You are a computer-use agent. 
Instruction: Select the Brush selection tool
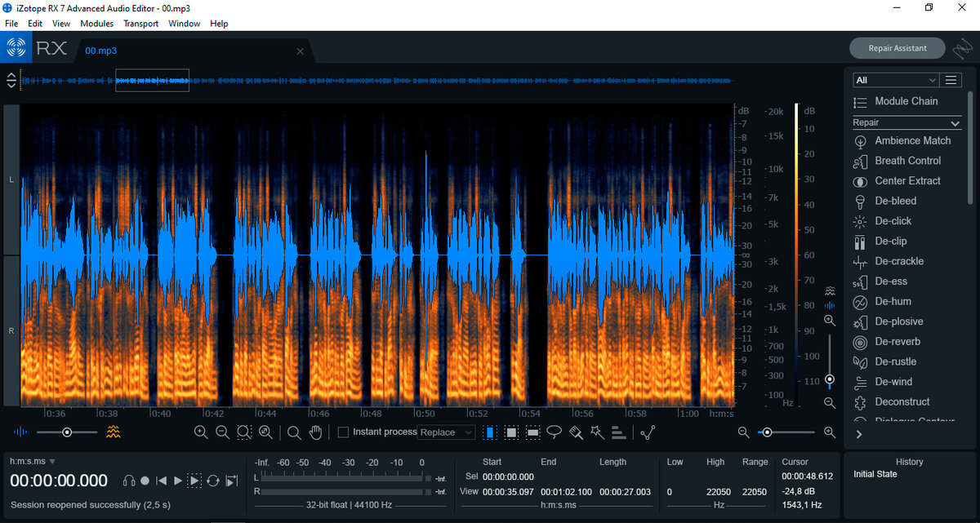pyautogui.click(x=576, y=432)
